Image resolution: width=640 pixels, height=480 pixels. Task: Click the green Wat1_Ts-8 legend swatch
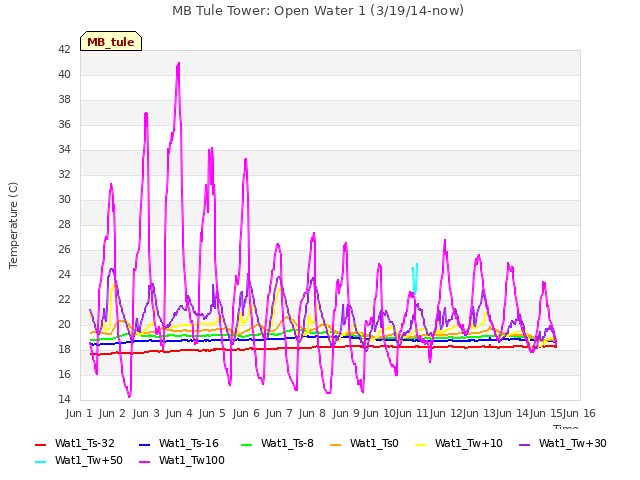[247, 444]
